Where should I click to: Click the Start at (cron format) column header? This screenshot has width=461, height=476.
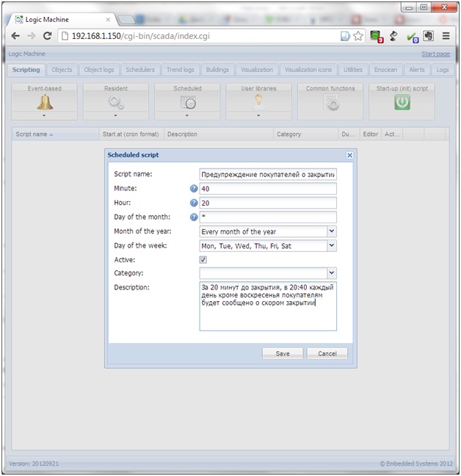coord(131,134)
